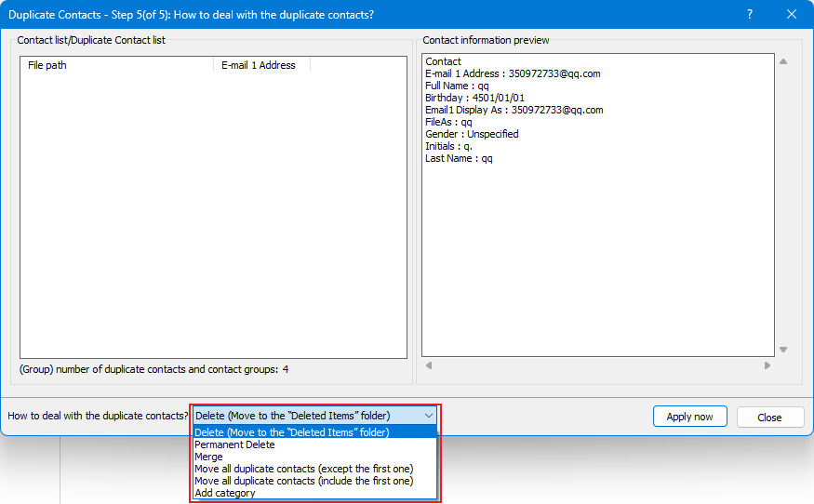
Task: Click the Close button
Action: click(x=769, y=418)
